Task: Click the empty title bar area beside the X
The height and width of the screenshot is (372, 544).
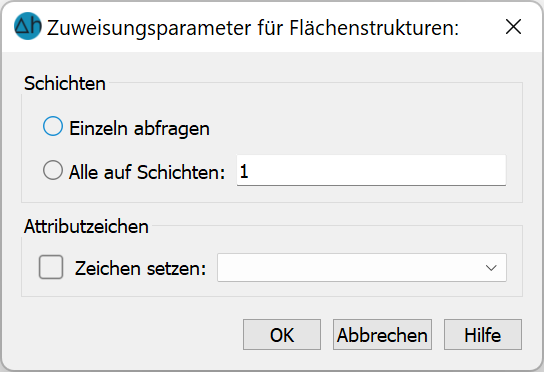Action: (x=482, y=27)
